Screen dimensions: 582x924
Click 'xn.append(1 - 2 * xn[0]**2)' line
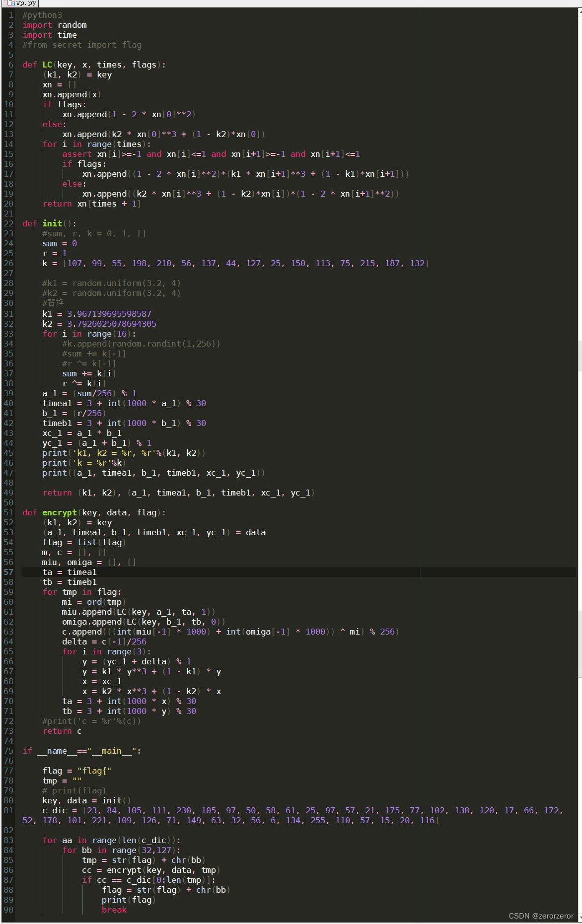[129, 114]
